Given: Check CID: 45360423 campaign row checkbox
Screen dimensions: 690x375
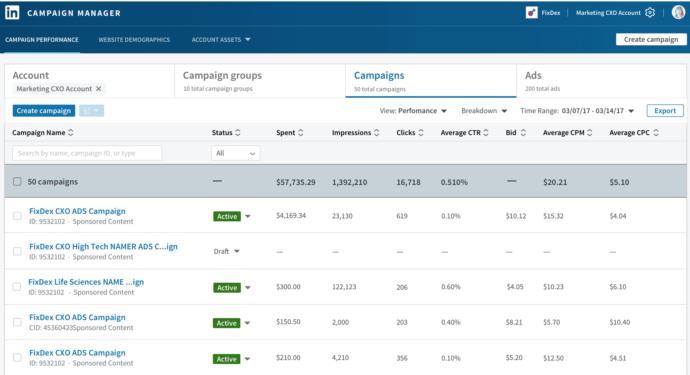Looking at the screenshot, I should [x=17, y=322].
